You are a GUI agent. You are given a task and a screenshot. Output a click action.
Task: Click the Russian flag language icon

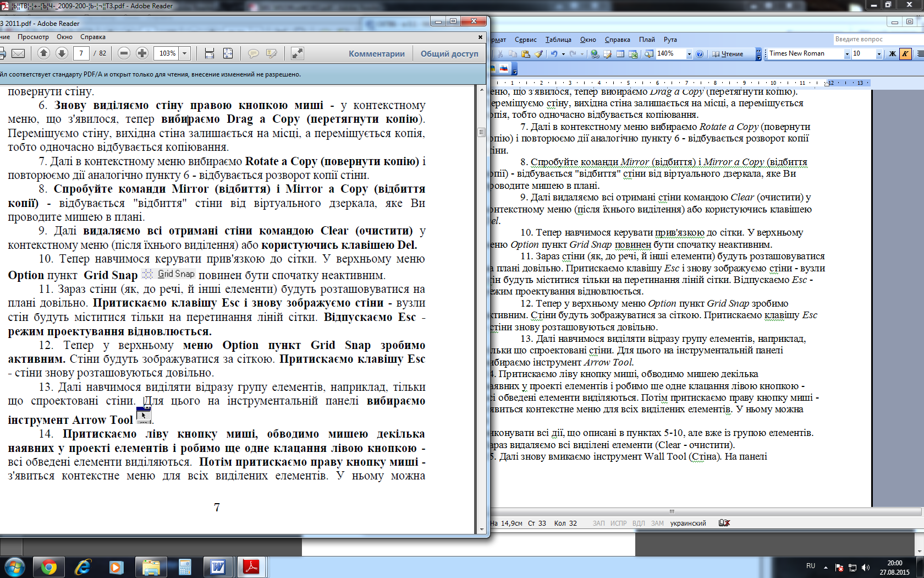(x=504, y=69)
